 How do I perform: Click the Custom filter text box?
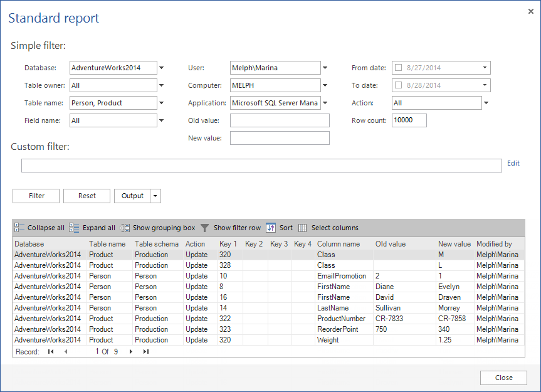pos(261,166)
